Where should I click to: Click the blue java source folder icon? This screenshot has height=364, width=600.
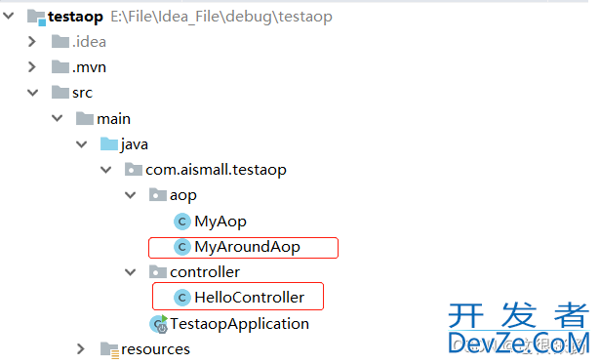coord(109,143)
